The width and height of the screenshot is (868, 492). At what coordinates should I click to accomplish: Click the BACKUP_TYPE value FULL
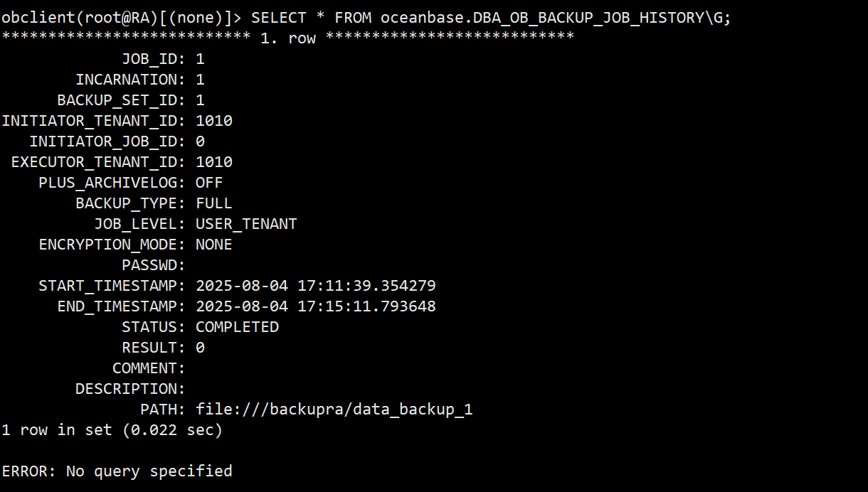(x=214, y=203)
